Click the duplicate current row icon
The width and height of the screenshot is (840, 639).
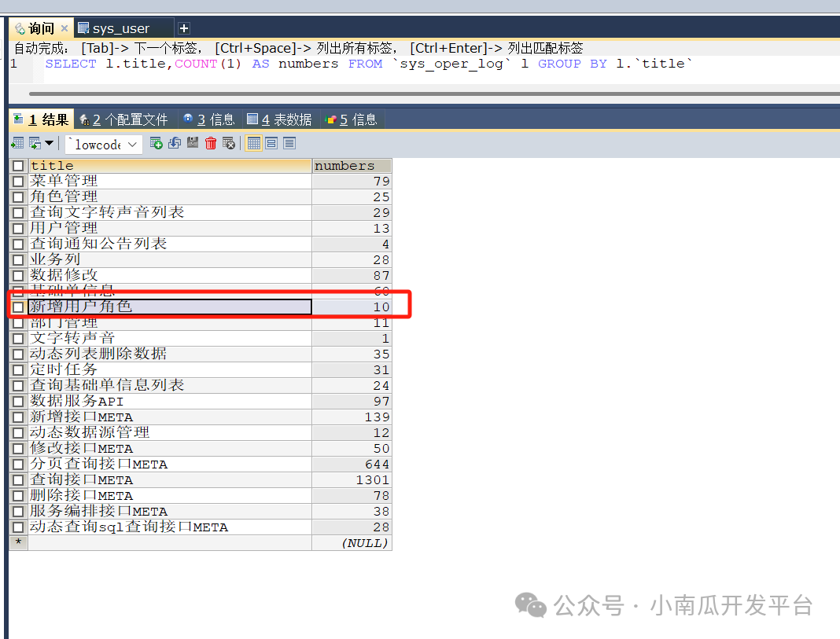pos(174,143)
